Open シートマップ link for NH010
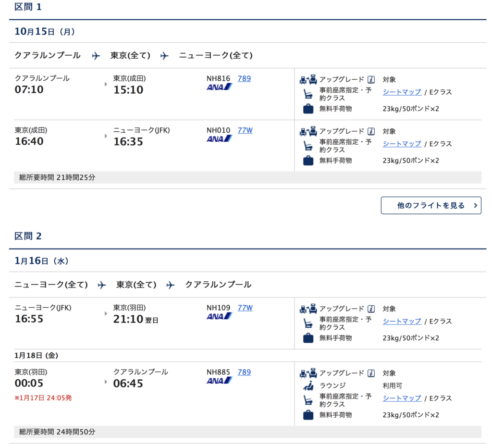The height and width of the screenshot is (448, 492). click(x=402, y=144)
